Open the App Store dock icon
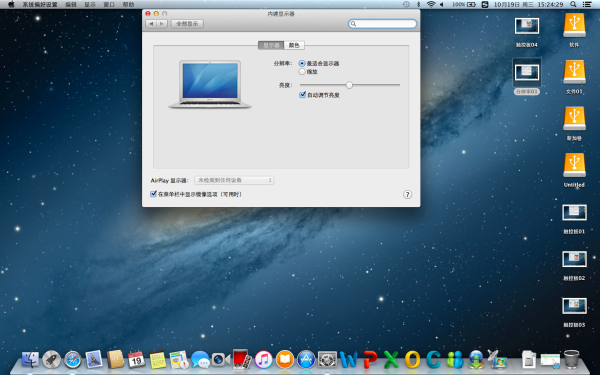Screen dimensions: 600x375 click(x=306, y=360)
